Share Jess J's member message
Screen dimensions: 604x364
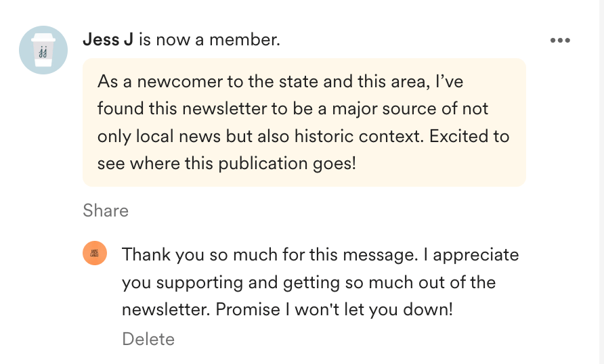coord(106,210)
